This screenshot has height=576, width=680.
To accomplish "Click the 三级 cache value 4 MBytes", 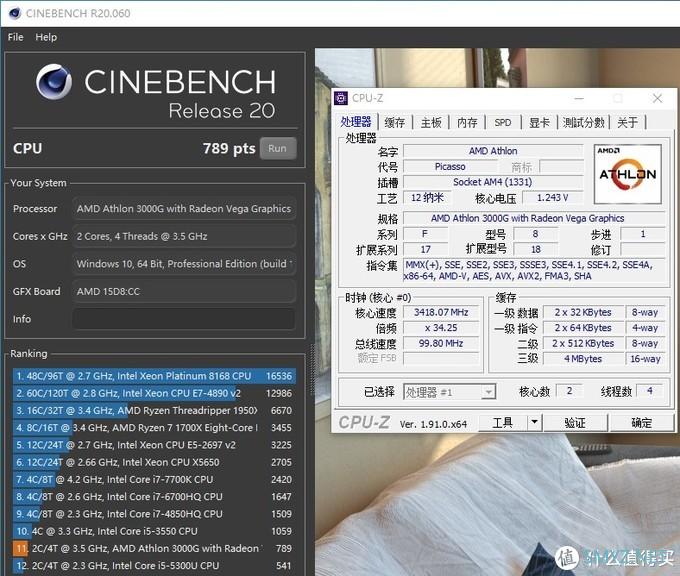I will point(583,359).
